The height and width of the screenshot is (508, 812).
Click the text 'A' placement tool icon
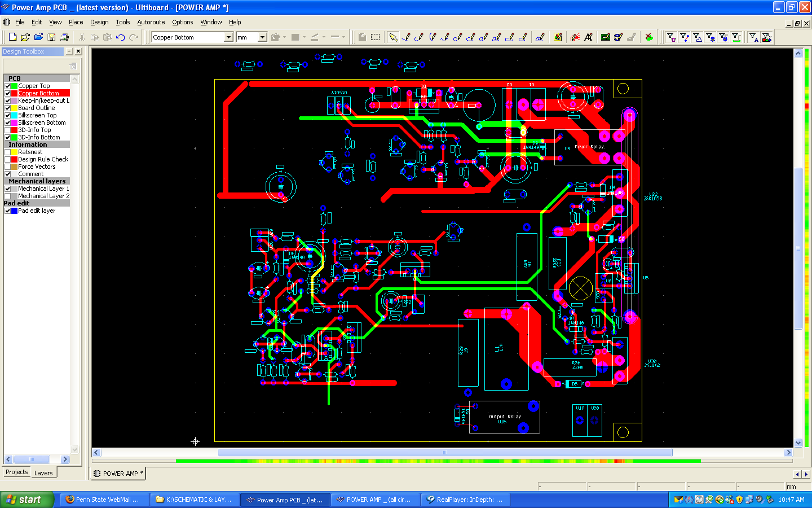(x=588, y=37)
